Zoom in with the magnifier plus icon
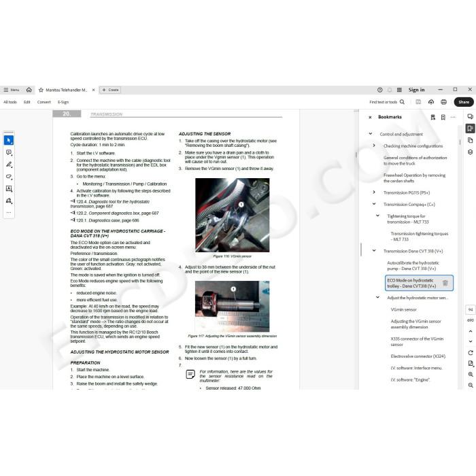 (x=471, y=374)
